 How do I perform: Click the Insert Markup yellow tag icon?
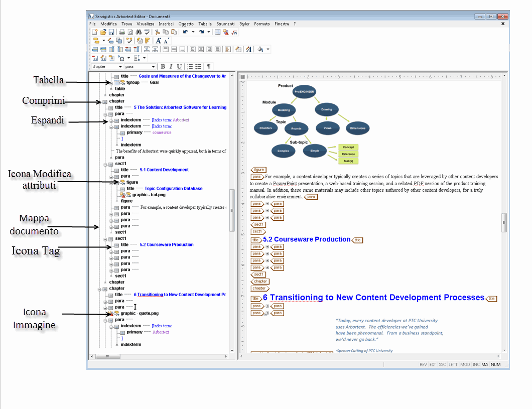coord(96,41)
